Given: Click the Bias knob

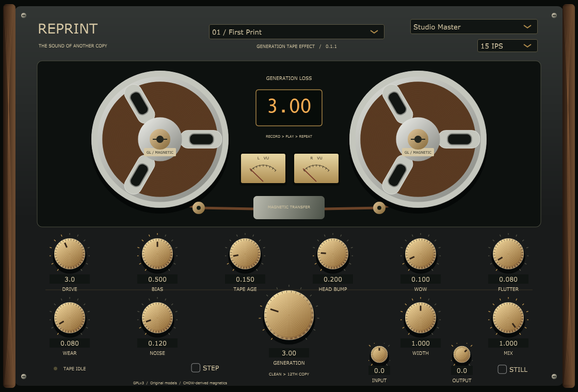Looking at the screenshot, I should coord(157,254).
